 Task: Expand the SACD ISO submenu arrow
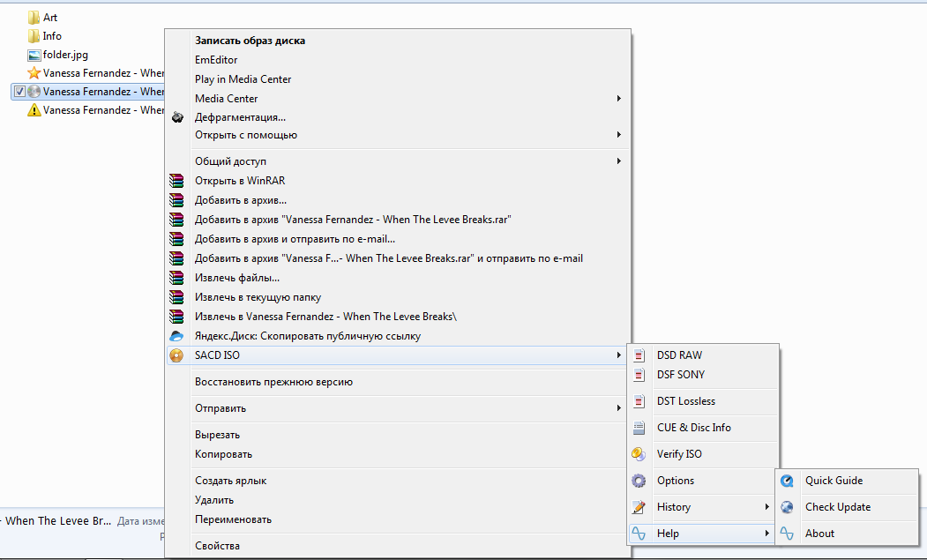pyautogui.click(x=618, y=355)
